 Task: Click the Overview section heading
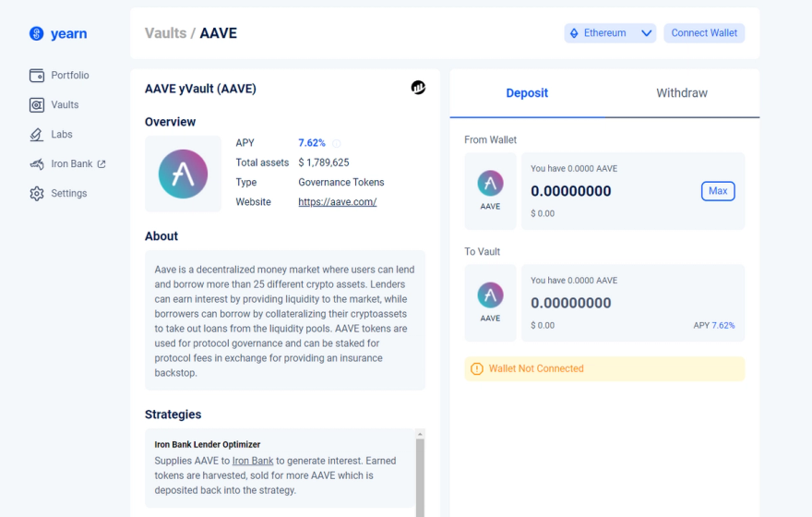[170, 122]
